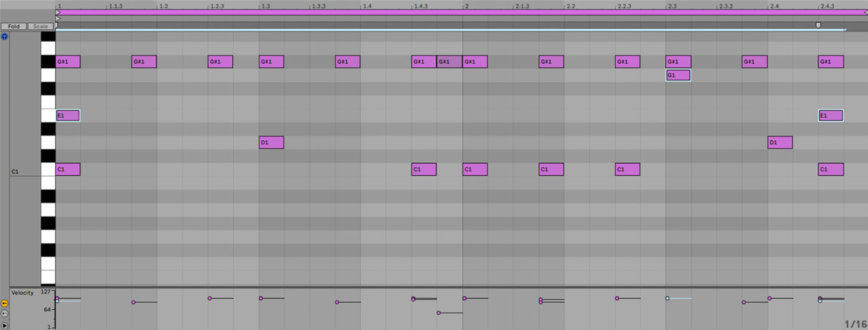Image resolution: width=868 pixels, height=330 pixels.
Task: Select the C1 note at bar 1
Action: (68, 170)
